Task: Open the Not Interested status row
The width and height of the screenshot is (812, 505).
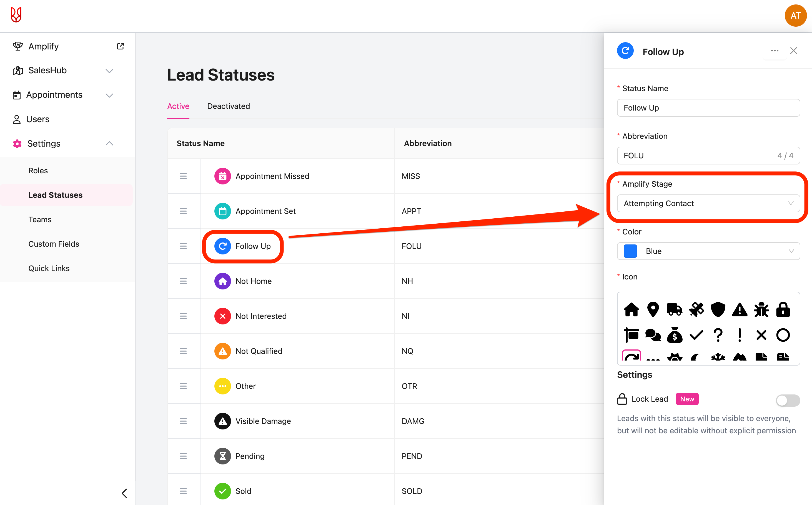Action: point(261,316)
